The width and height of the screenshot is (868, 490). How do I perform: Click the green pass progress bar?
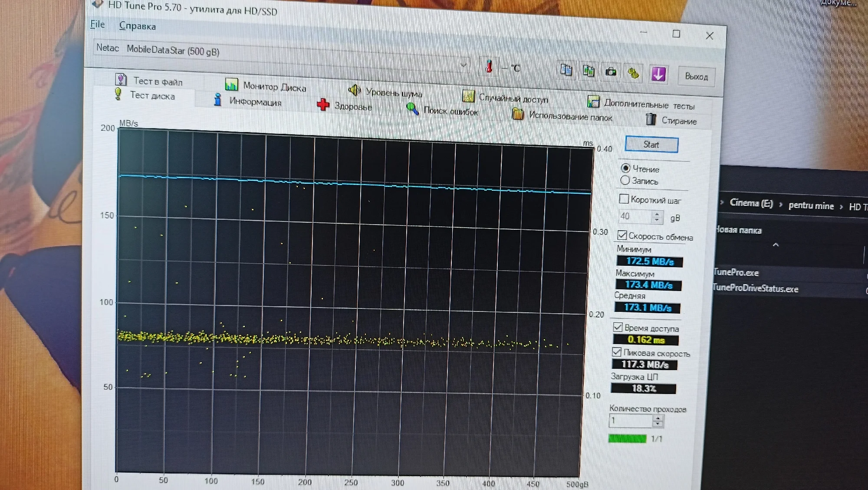point(627,438)
